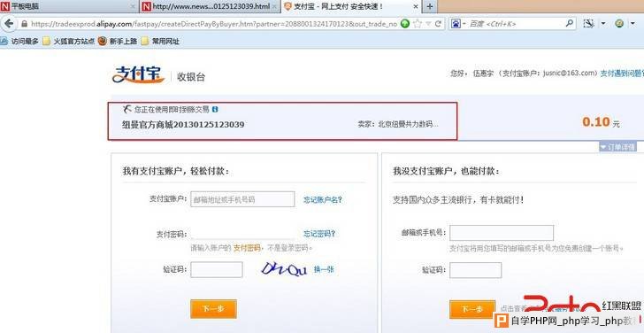
Task: Open the Baidu search engine selector
Action: point(458,24)
